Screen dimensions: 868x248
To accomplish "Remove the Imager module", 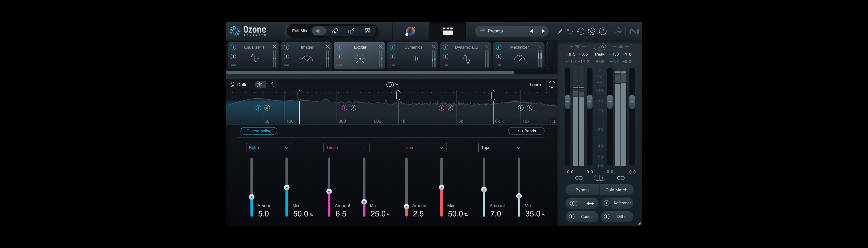I will pos(328,47).
